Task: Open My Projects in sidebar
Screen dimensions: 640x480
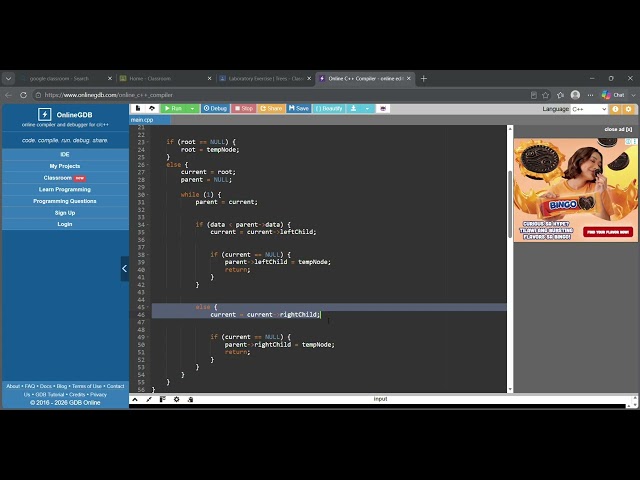Action: pos(65,166)
